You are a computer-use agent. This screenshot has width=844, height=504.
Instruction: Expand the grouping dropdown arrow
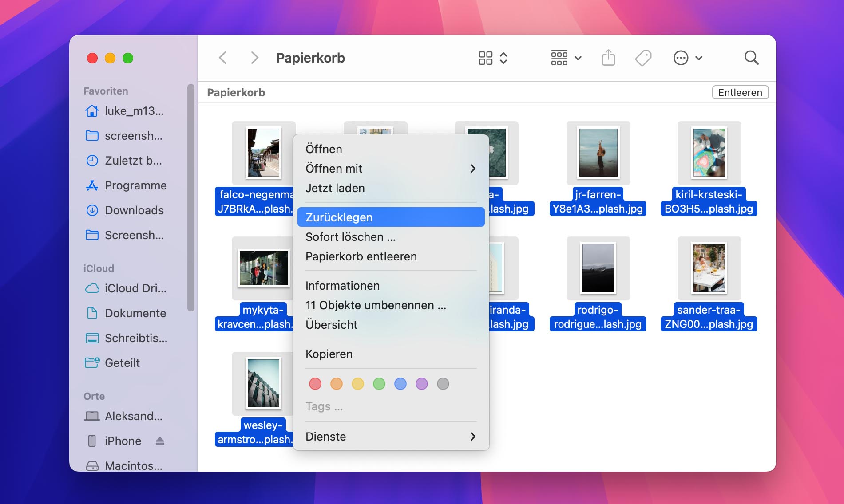coord(578,58)
